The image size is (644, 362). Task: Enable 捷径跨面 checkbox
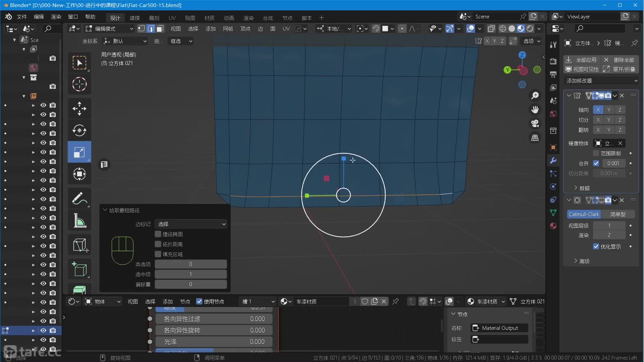pos(158,234)
